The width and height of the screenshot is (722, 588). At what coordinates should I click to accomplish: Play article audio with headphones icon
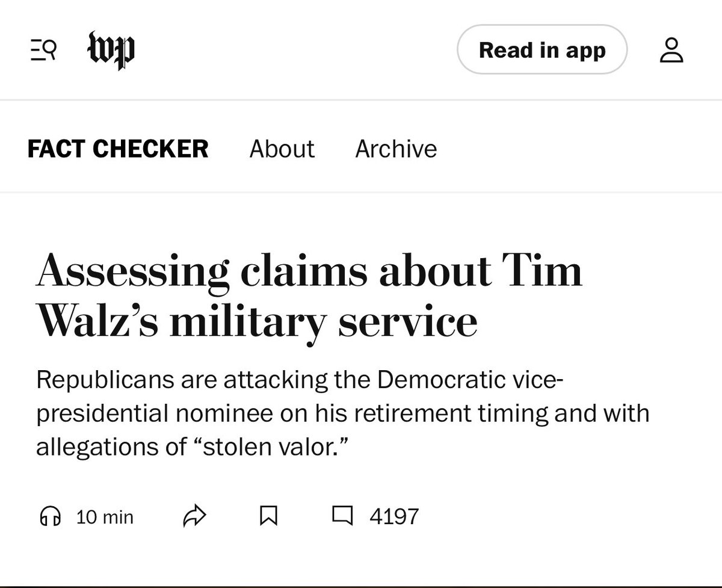[x=51, y=516]
